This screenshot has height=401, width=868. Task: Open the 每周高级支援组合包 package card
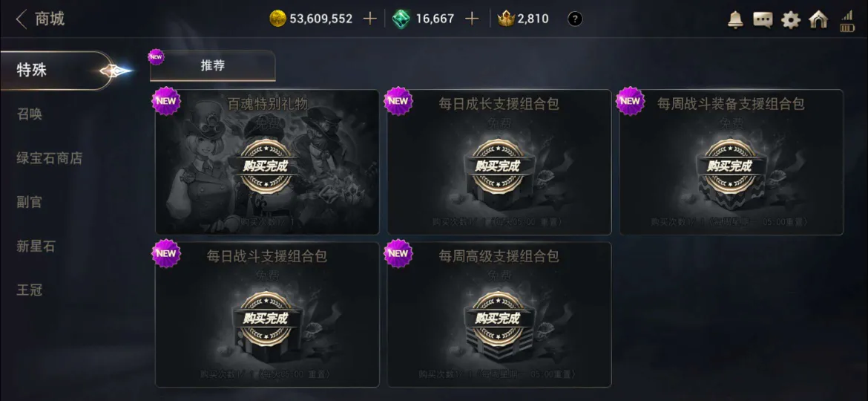tap(499, 315)
